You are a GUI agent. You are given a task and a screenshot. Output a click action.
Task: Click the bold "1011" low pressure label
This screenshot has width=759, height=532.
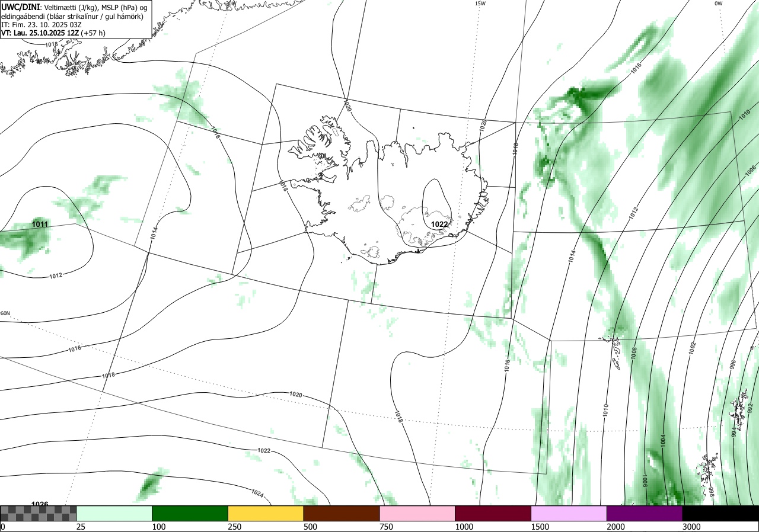[40, 225]
